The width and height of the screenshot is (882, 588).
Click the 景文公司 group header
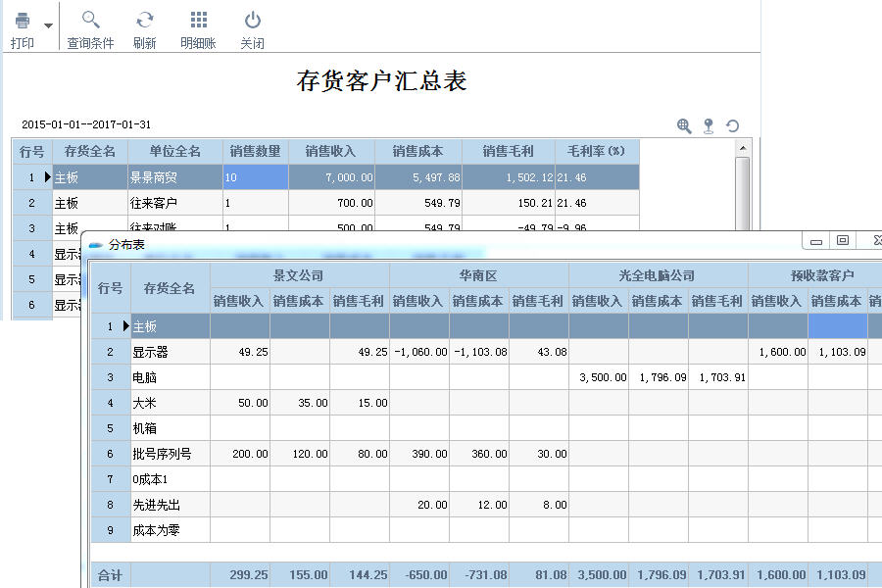point(299,275)
